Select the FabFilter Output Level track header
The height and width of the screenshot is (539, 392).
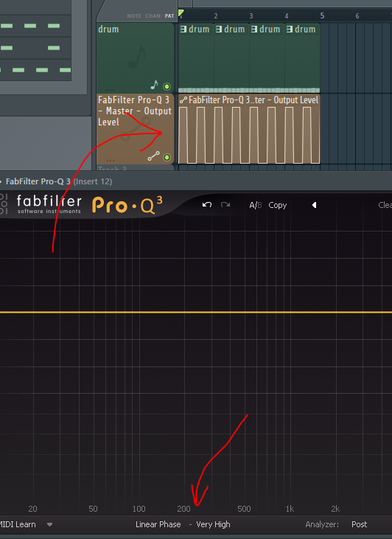click(136, 129)
